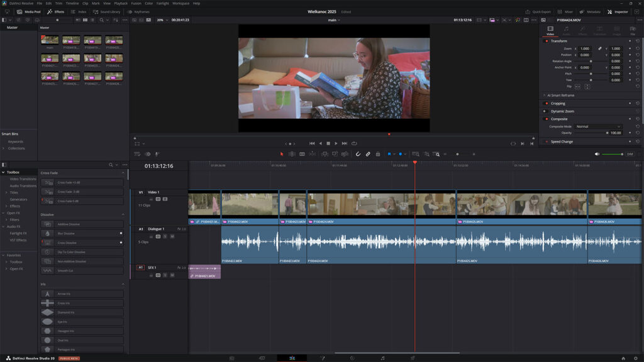
Task: Open the Fairlight music-note page icon
Action: click(x=383, y=358)
